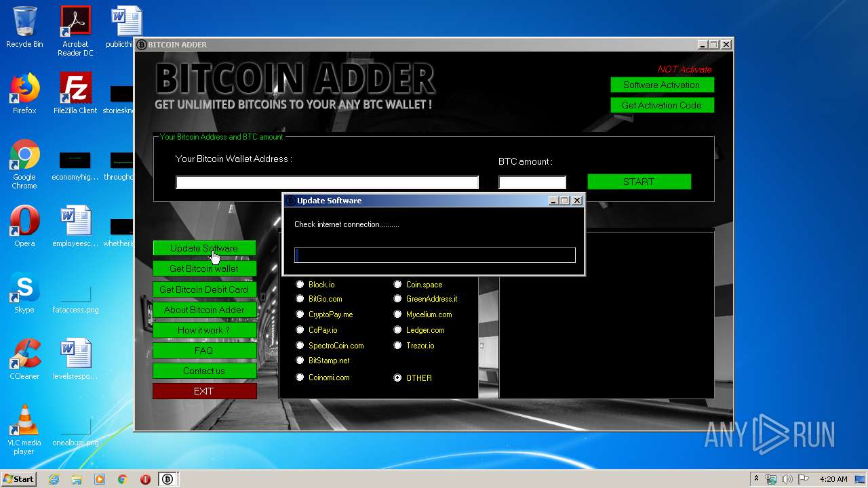Click Bitcoin Adder taskbar icon

[x=167, y=479]
